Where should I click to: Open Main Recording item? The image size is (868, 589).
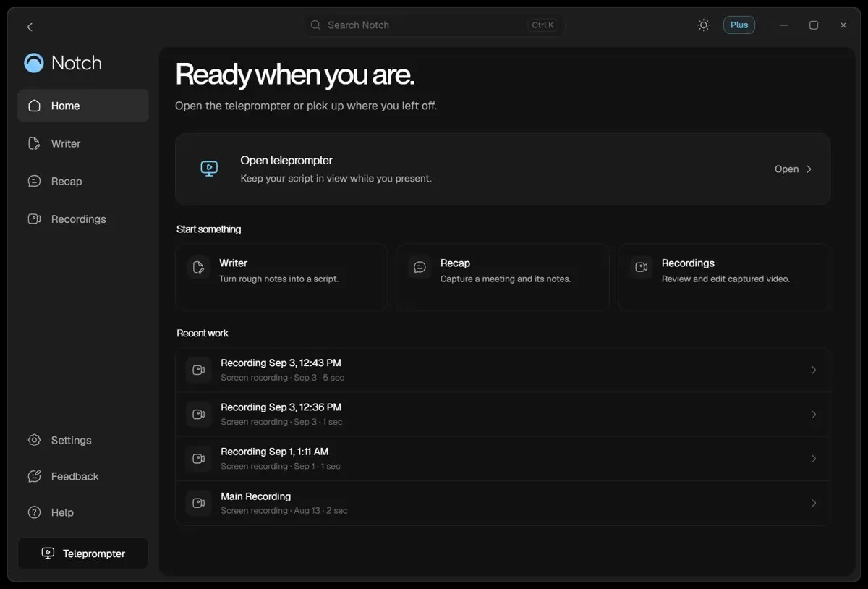coord(503,503)
